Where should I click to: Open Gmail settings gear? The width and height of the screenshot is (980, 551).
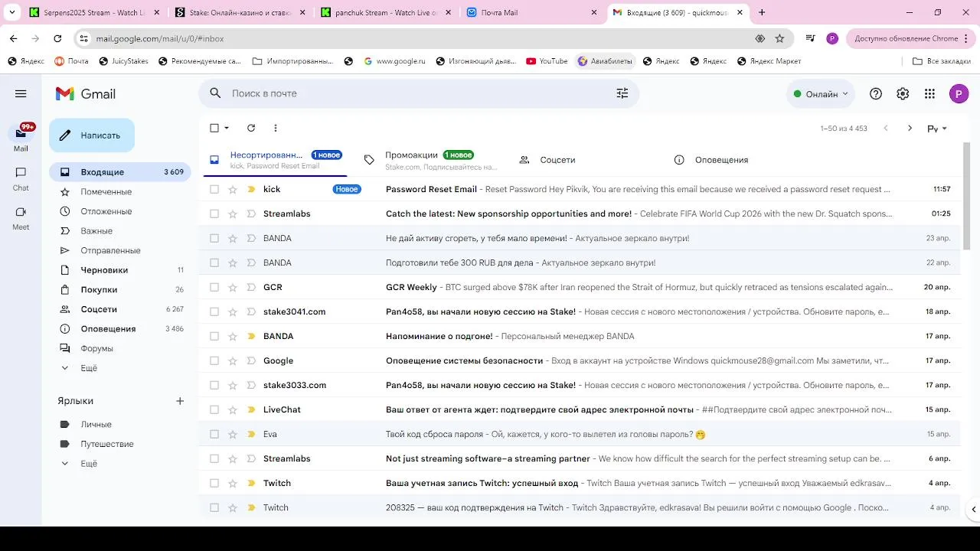pos(903,93)
